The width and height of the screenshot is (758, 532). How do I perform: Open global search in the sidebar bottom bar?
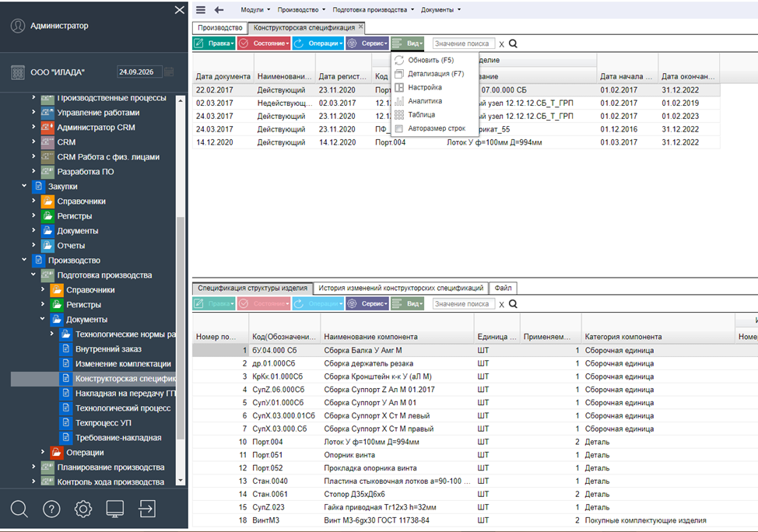click(19, 509)
